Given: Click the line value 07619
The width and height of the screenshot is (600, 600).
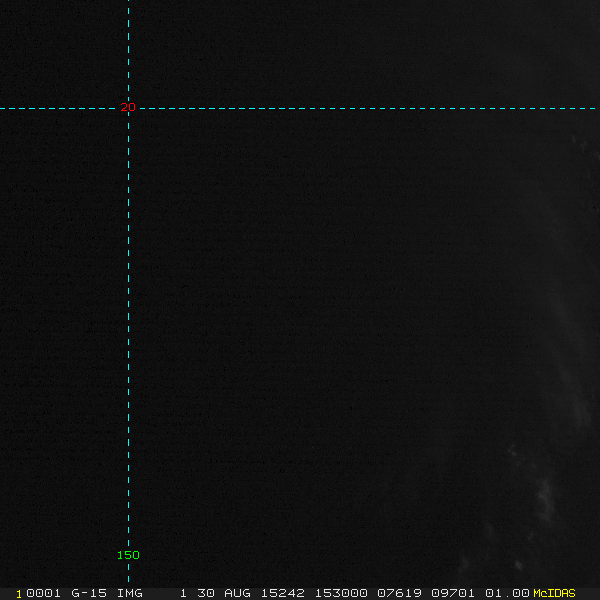Looking at the screenshot, I should click(x=399, y=593).
